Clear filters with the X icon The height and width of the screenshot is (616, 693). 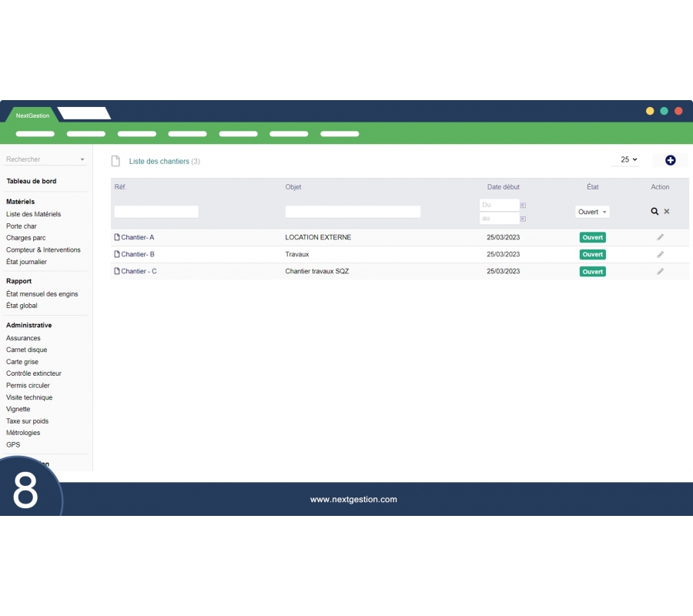coord(667,211)
